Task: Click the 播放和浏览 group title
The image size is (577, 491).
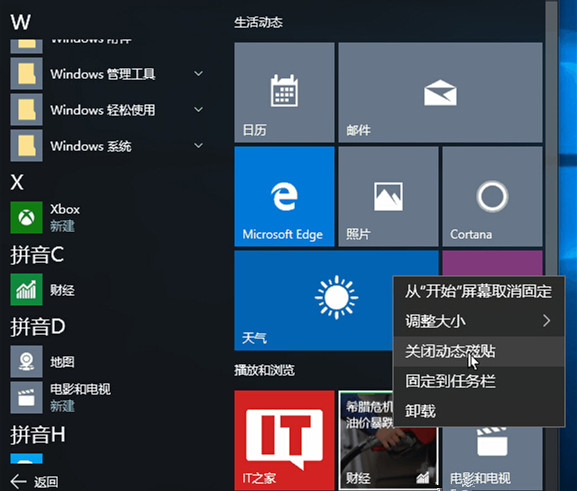Action: pos(265,370)
